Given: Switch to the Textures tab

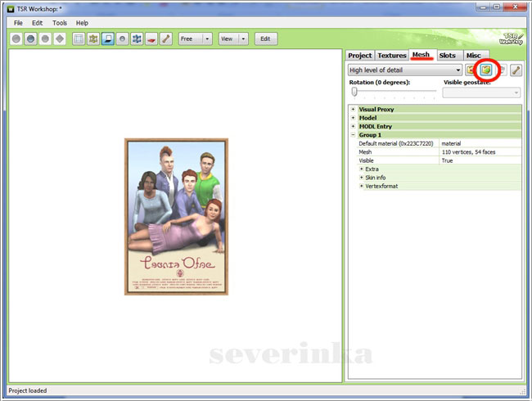Looking at the screenshot, I should 391,56.
